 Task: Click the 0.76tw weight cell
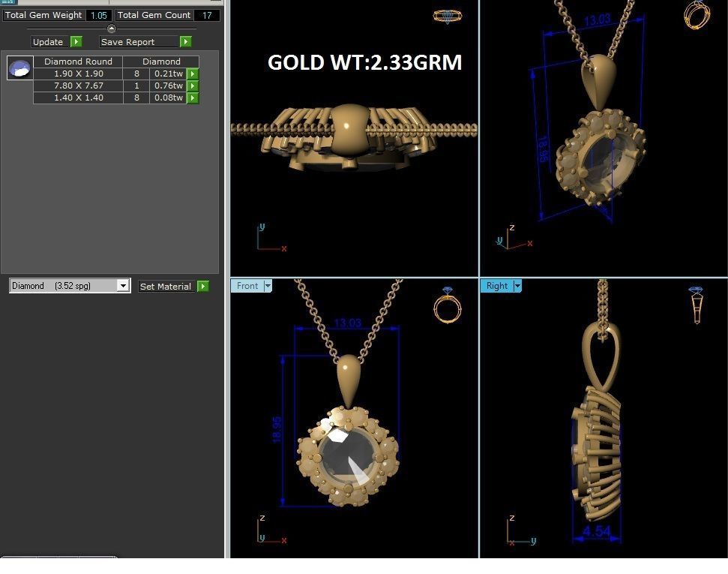coord(168,86)
